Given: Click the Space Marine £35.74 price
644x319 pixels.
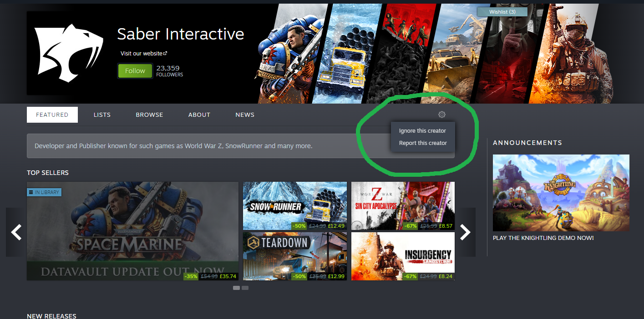Looking at the screenshot, I should (228, 276).
